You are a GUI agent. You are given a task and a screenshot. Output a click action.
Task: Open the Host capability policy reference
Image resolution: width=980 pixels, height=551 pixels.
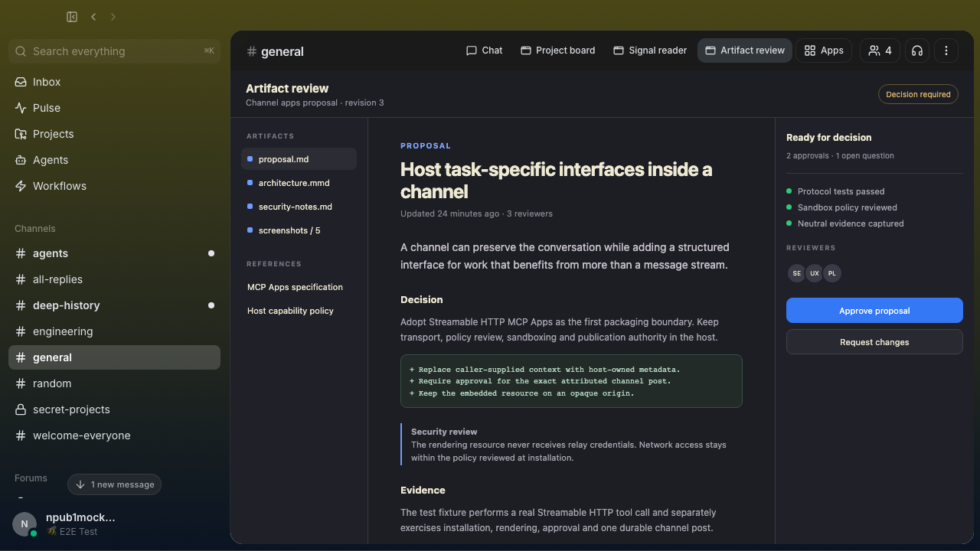(290, 311)
